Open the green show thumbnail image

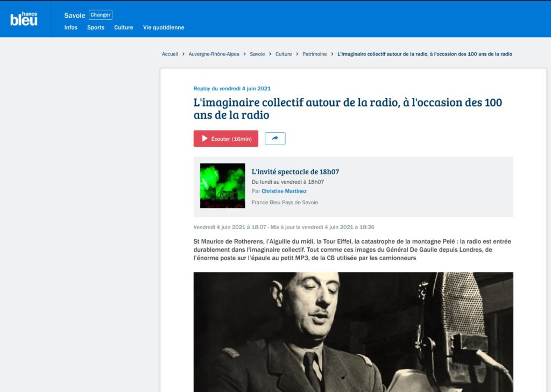(223, 186)
